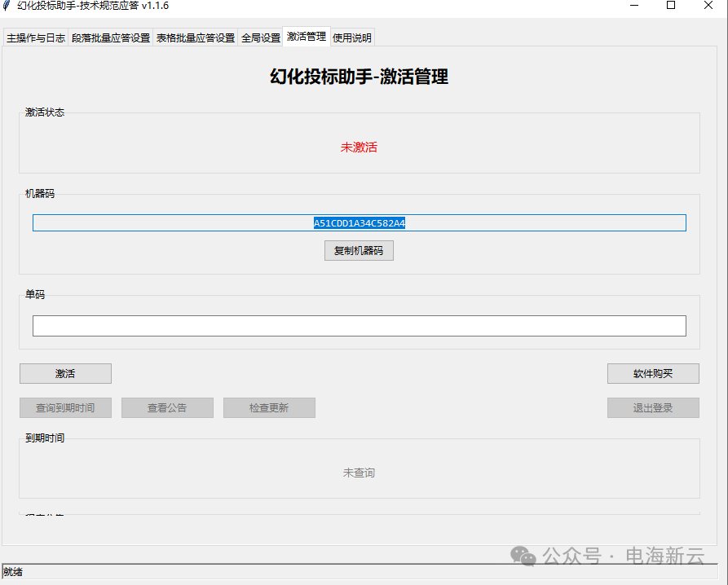Click inside the 单码 input field
This screenshot has width=728, height=585.
click(x=359, y=325)
